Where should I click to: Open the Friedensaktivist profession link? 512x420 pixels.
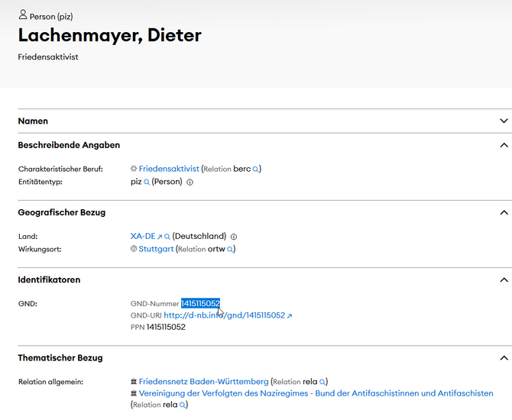[169, 169]
